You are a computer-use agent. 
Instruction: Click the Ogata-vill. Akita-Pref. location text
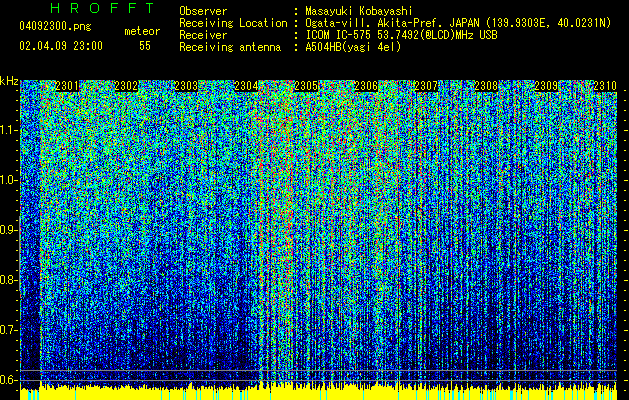click(458, 23)
